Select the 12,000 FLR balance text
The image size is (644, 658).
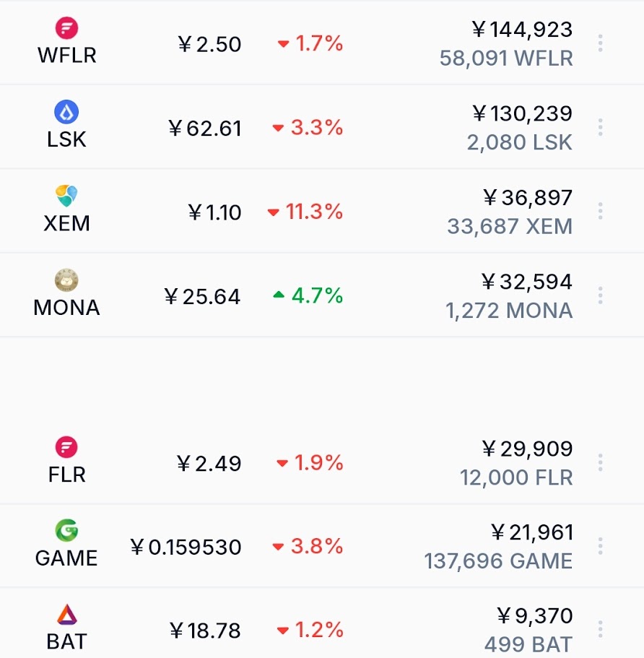click(516, 477)
